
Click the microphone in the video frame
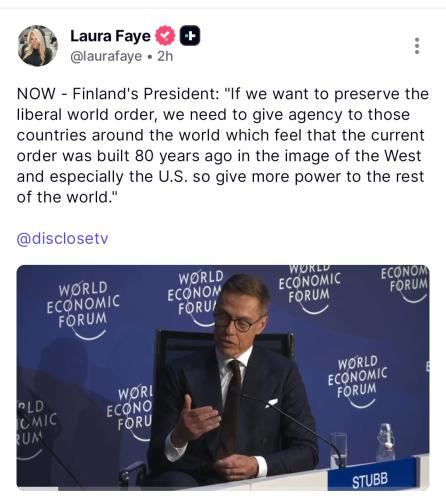pos(293,428)
